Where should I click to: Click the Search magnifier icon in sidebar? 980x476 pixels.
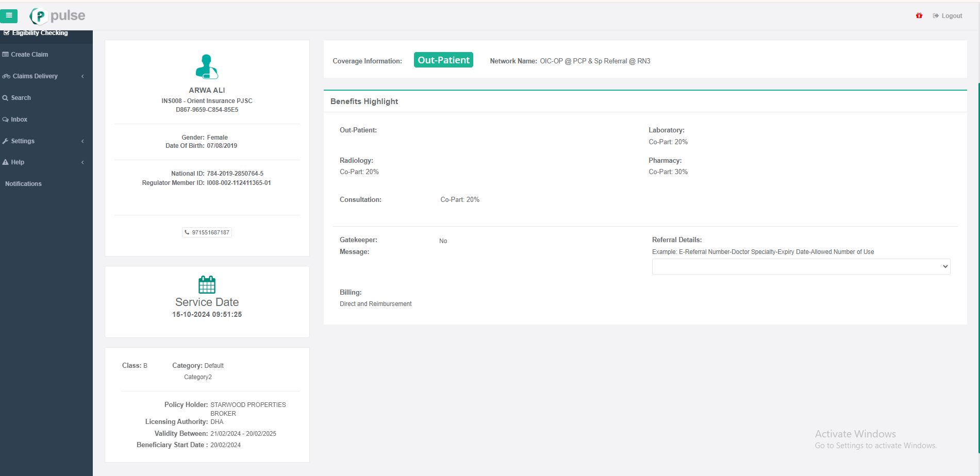point(5,98)
